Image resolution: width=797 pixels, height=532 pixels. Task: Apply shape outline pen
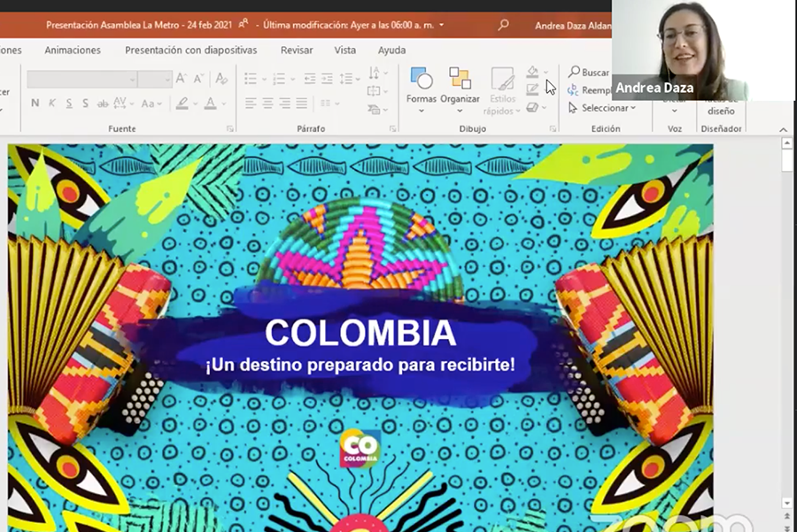tap(532, 90)
